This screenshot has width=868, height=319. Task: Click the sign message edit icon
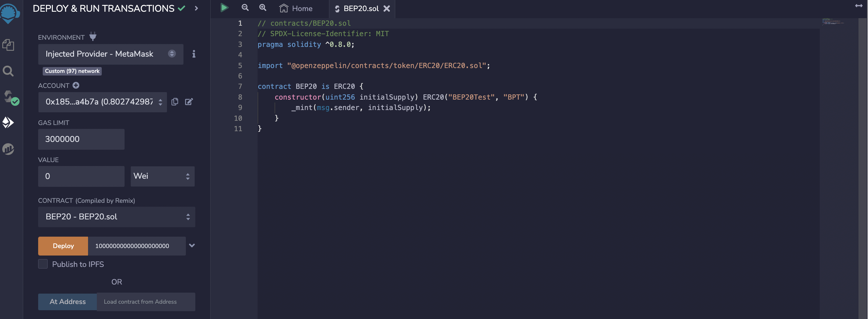pos(189,102)
